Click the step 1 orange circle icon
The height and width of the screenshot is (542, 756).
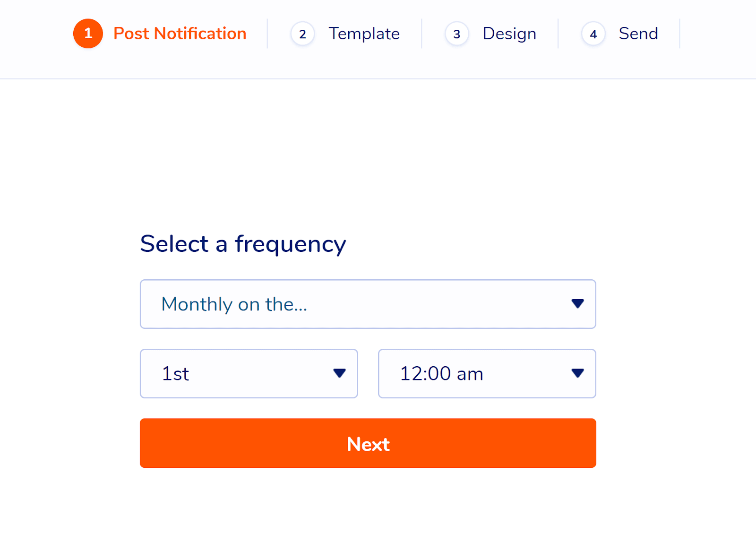[88, 34]
